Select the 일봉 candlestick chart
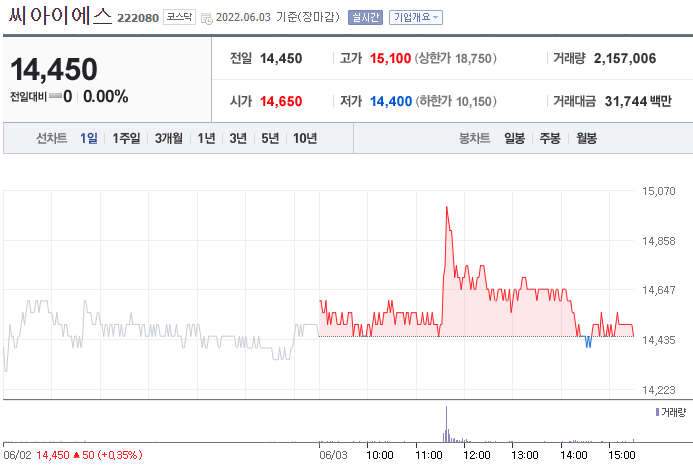Viewport: 693px width, 470px height. [514, 138]
